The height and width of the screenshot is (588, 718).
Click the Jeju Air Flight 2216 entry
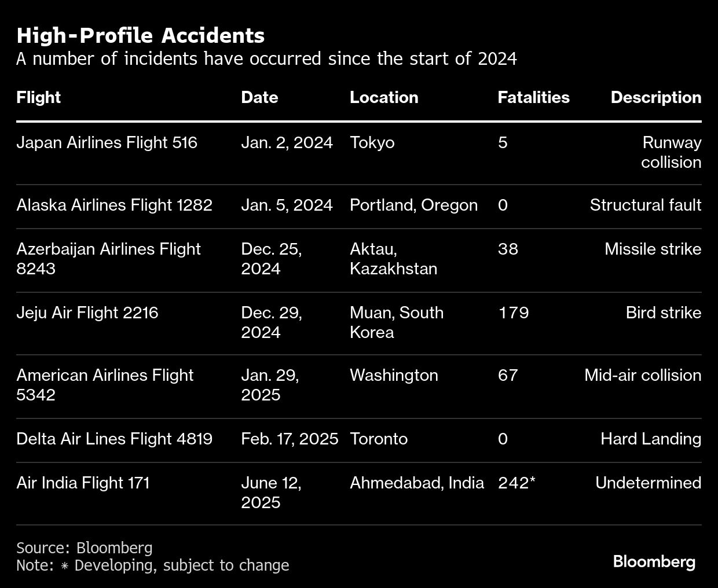[x=87, y=313]
